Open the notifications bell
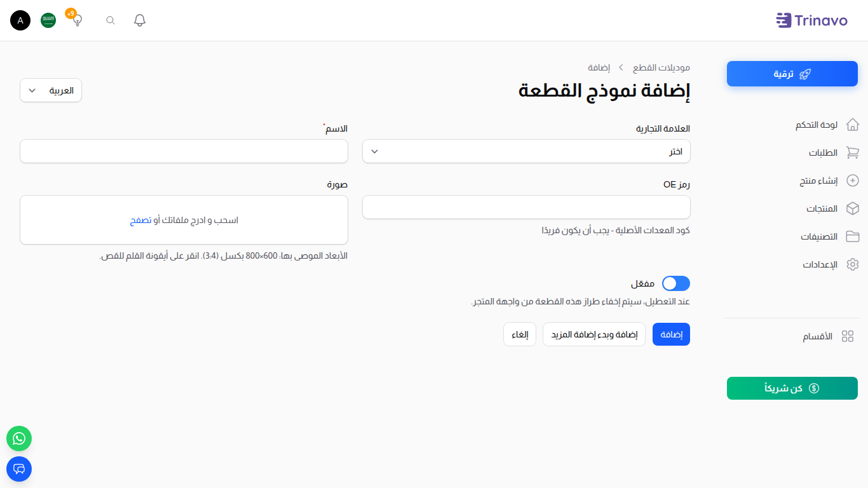Screen dimensions: 868x488 point(140,20)
